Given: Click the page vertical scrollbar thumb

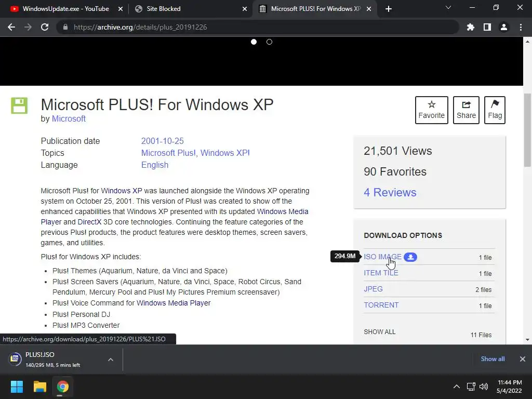Looking at the screenshot, I should [x=527, y=130].
